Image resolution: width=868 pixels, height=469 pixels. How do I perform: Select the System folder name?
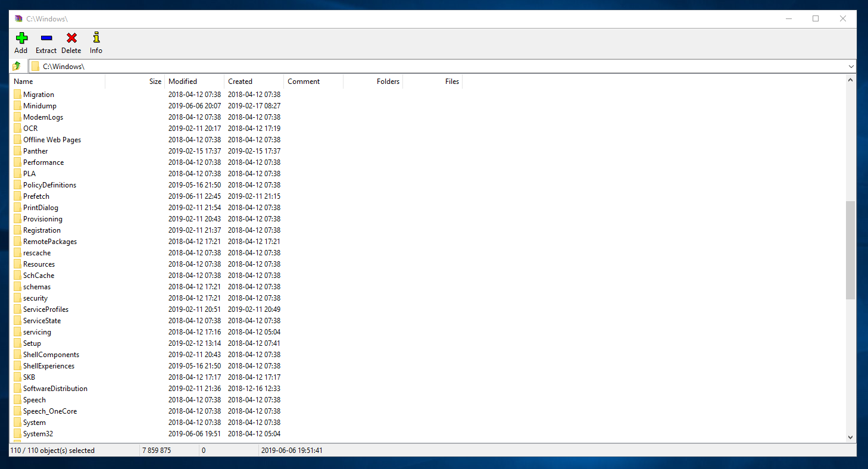click(x=35, y=423)
